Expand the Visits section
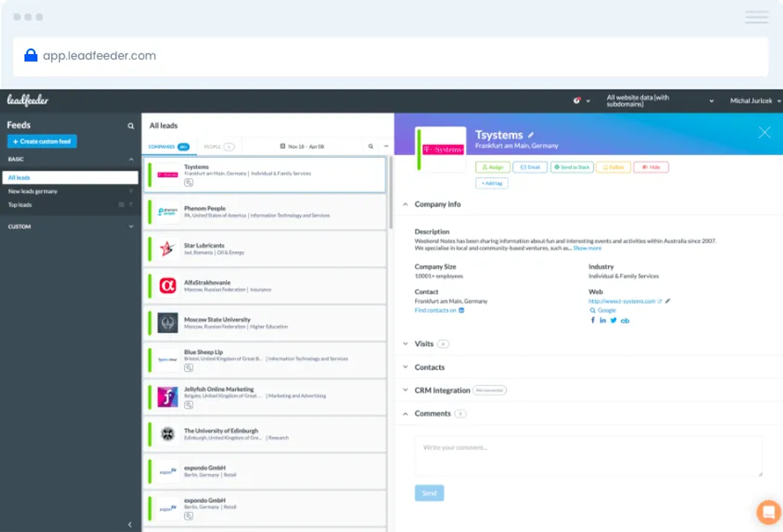The height and width of the screenshot is (532, 783). 406,344
